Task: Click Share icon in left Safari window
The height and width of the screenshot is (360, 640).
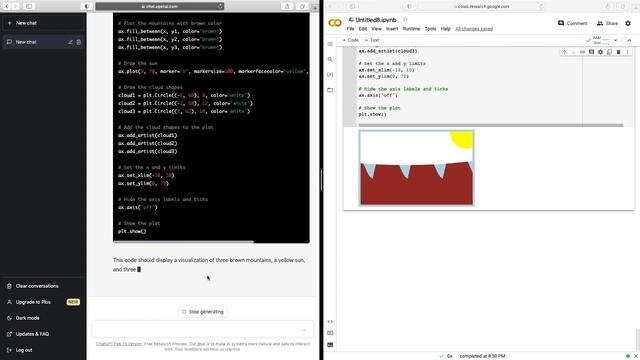Action: click(287, 6)
